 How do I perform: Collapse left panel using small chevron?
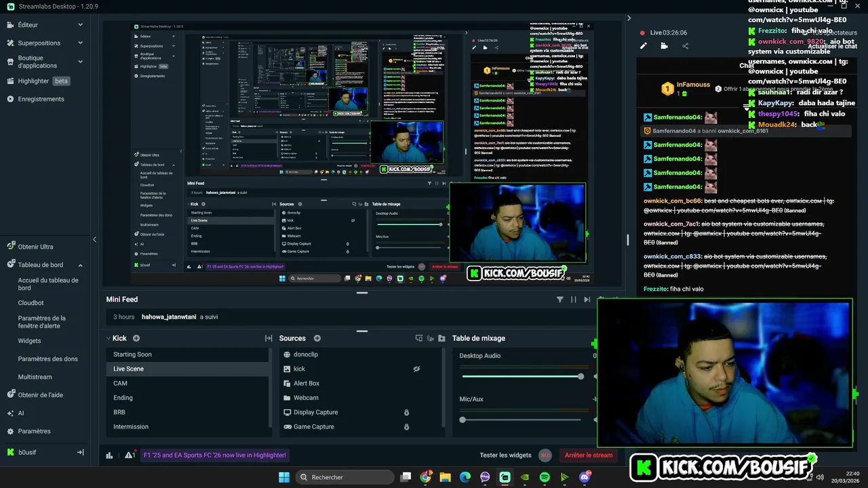pyautogui.click(x=94, y=239)
